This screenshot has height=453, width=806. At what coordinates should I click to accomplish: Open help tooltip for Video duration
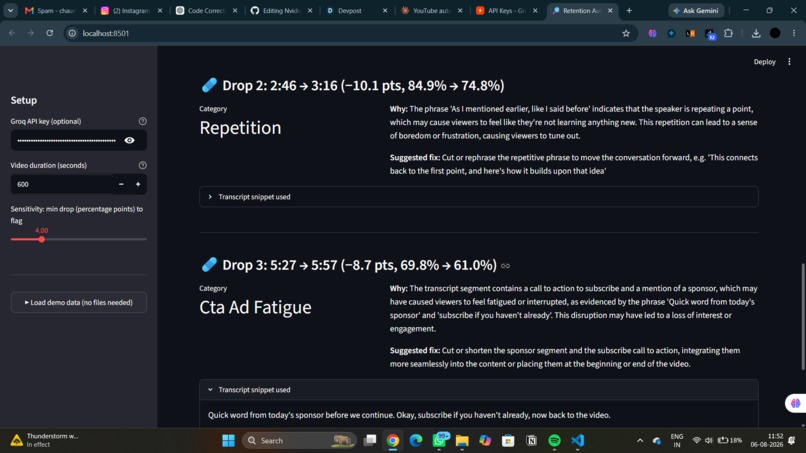click(142, 165)
